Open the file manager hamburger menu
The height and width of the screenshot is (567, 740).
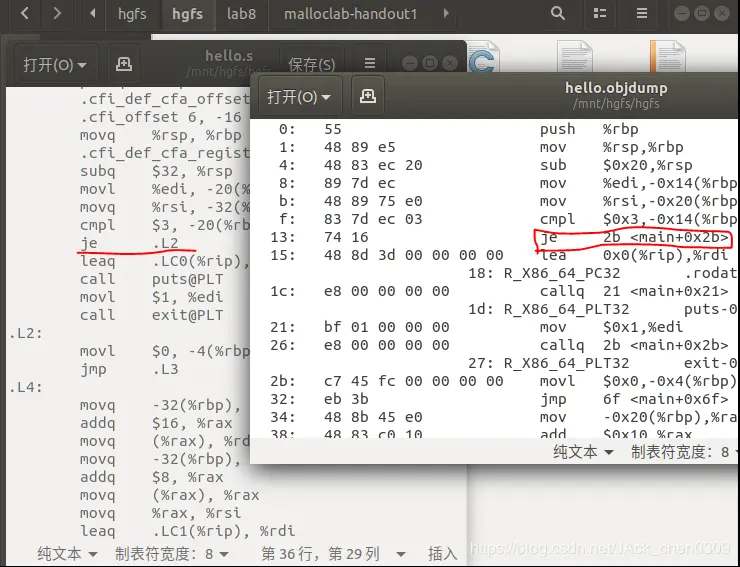(x=641, y=13)
